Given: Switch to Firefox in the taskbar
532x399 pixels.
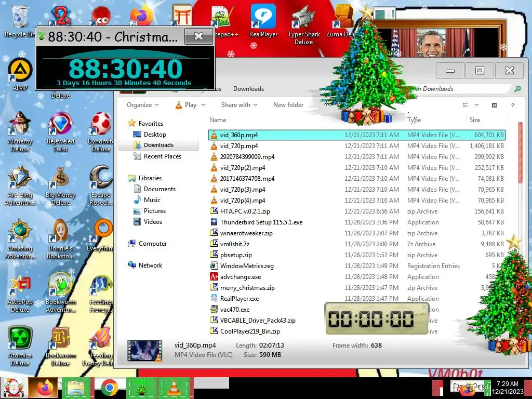Looking at the screenshot, I should (x=45, y=388).
